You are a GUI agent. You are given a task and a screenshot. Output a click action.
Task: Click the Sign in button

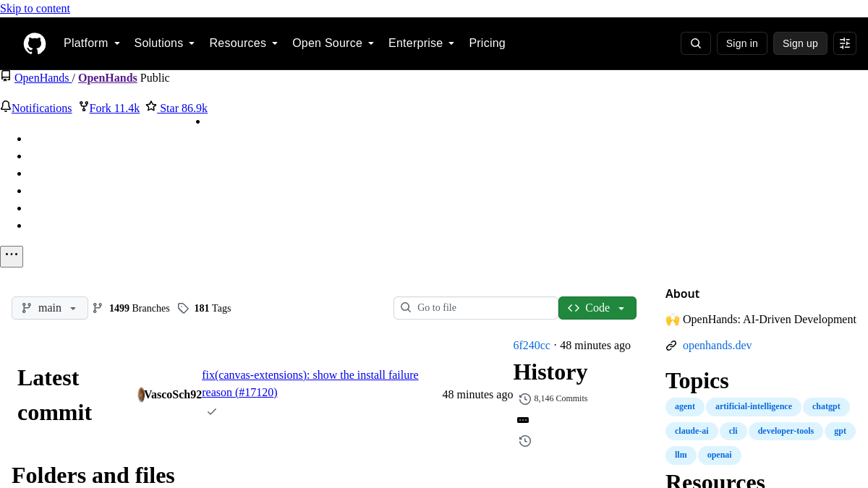coord(742,43)
